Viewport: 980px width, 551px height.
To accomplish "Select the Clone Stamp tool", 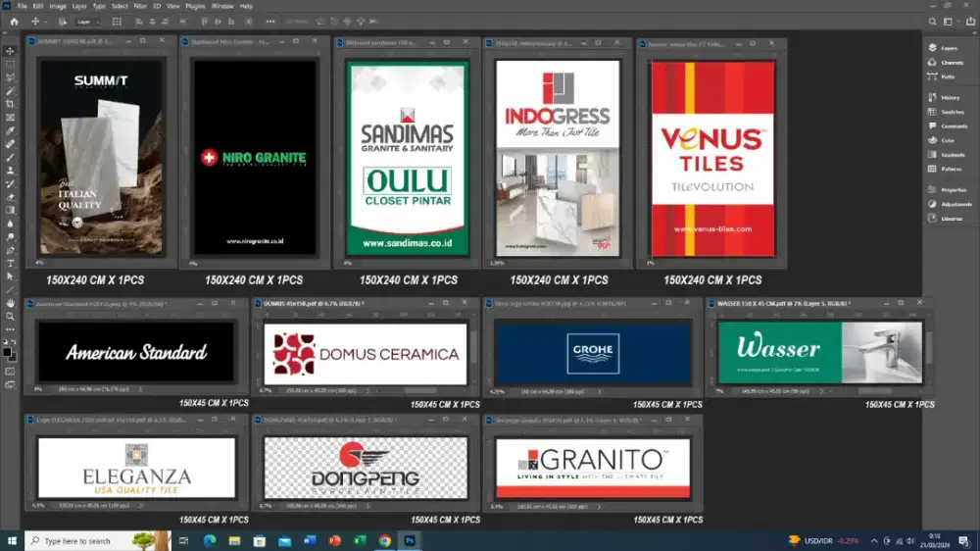I will click(x=10, y=171).
